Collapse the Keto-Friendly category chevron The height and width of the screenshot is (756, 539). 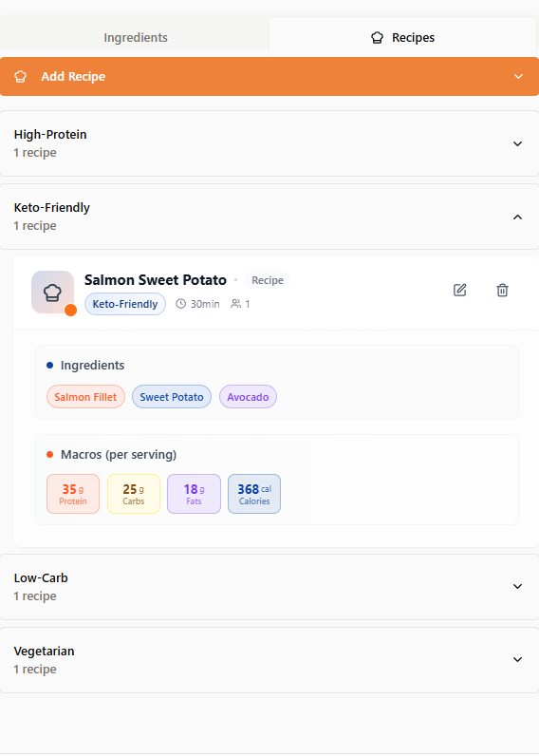518,217
